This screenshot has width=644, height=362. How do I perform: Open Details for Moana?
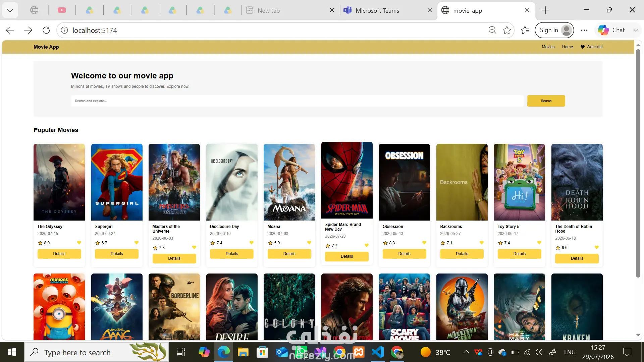point(289,254)
